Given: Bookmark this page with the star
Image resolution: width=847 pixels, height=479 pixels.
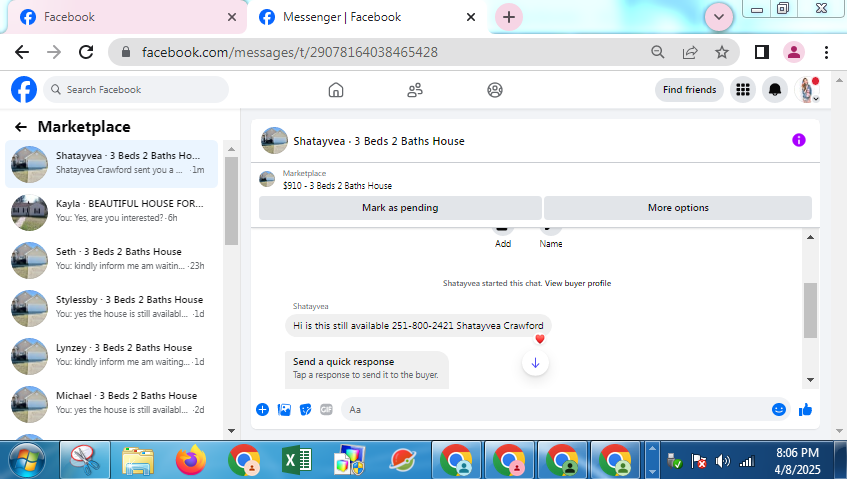Looking at the screenshot, I should tap(722, 52).
